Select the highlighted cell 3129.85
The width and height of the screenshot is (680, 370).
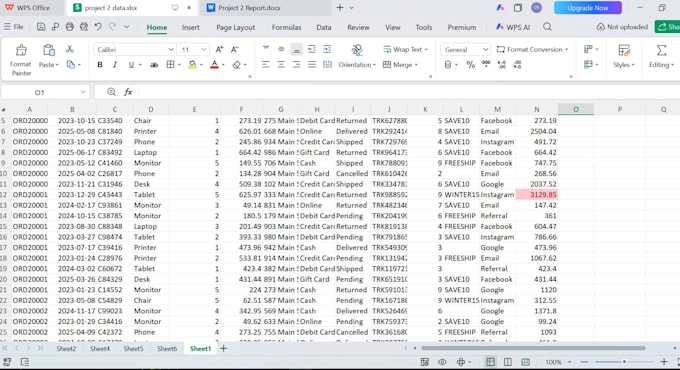[x=536, y=195]
